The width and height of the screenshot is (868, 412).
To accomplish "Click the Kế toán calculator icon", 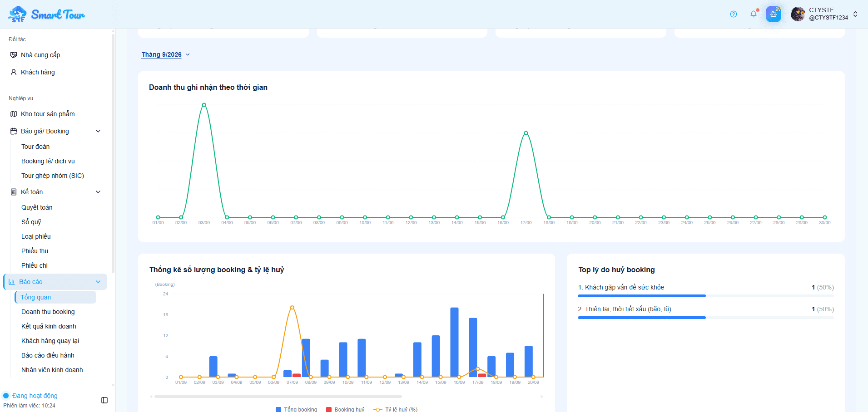I will point(14,192).
